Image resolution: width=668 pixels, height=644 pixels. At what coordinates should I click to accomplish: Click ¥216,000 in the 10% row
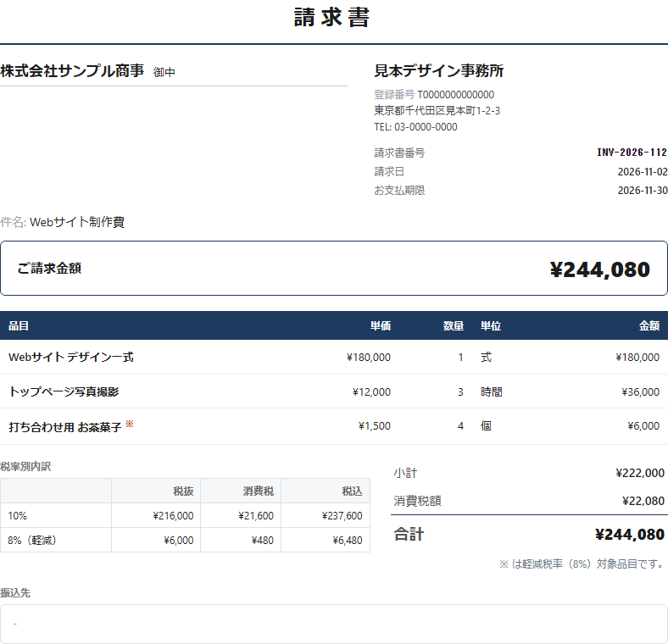point(173,516)
